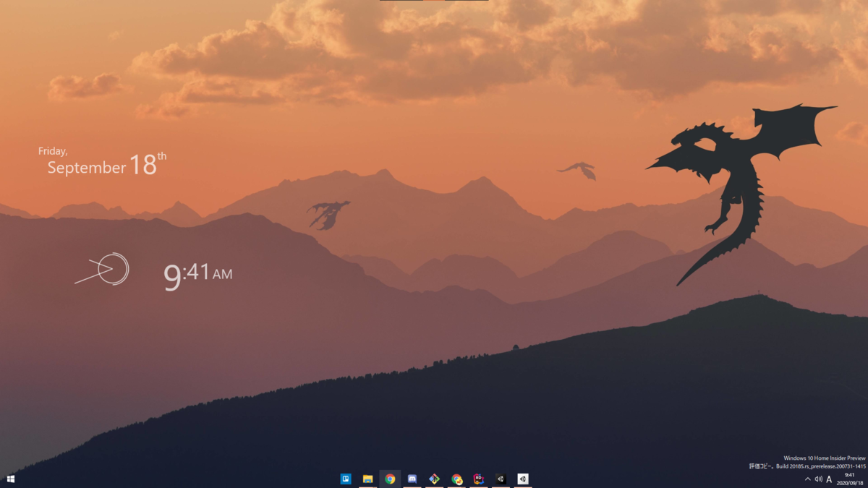Toggle the IME input mode 'A'
The width and height of the screenshot is (868, 488).
[x=829, y=479]
